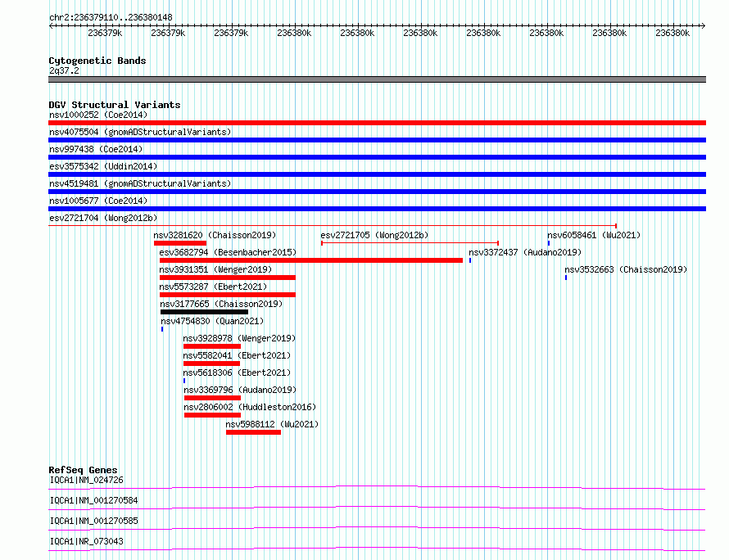Image resolution: width=729 pixels, height=560 pixels.
Task: Open the esv3575342 (Uddin2014) variant label
Action: click(103, 166)
